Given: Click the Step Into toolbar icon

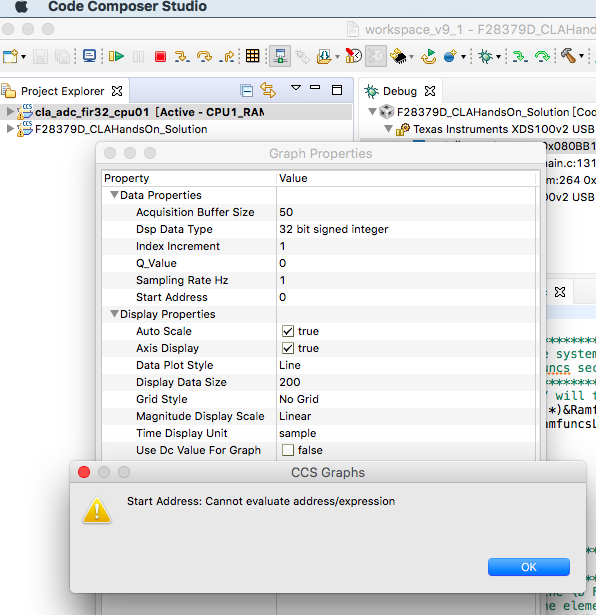Looking at the screenshot, I should [x=182, y=57].
